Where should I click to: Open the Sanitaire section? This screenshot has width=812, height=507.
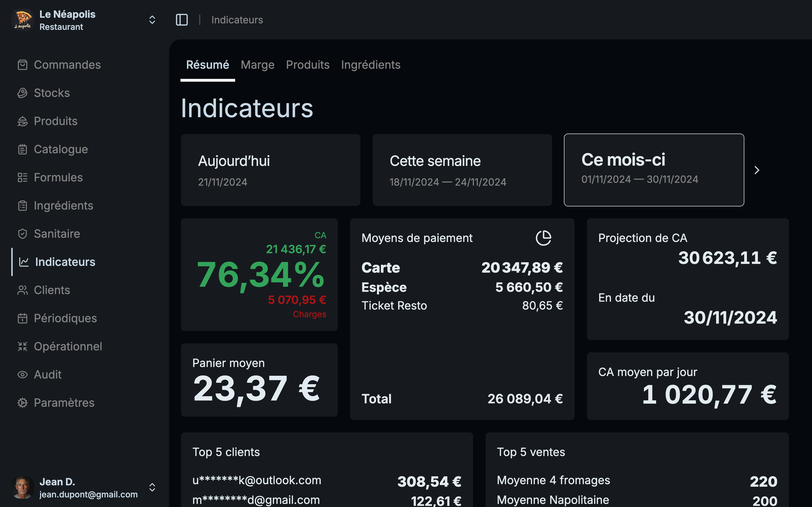click(x=56, y=234)
